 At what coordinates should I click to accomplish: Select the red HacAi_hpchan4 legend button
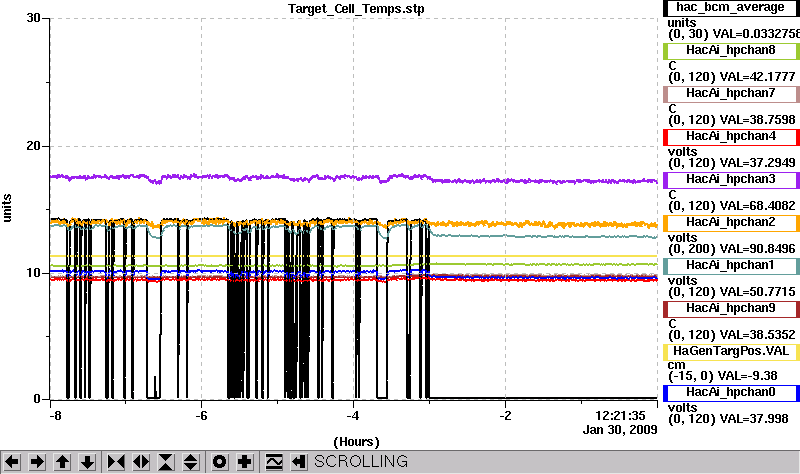point(731,137)
